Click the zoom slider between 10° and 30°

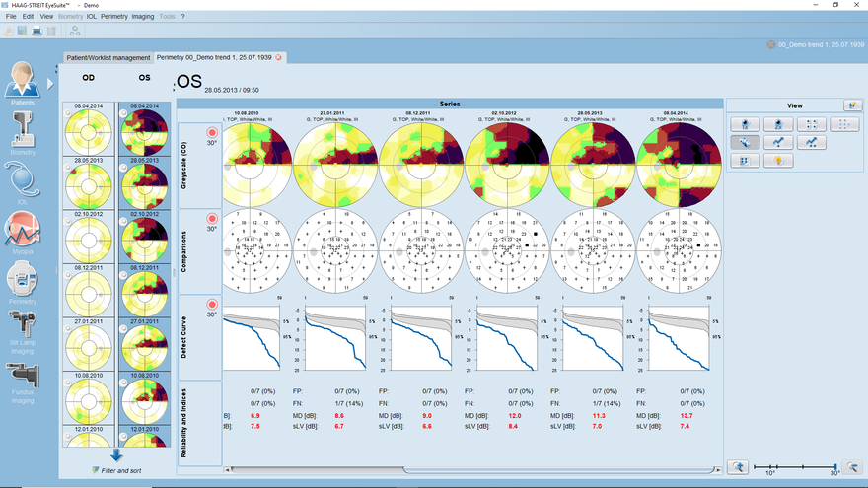795,465
